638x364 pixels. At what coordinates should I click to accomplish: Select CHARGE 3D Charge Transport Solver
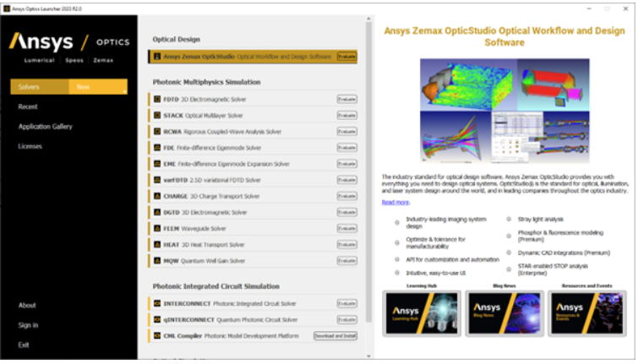(253, 196)
